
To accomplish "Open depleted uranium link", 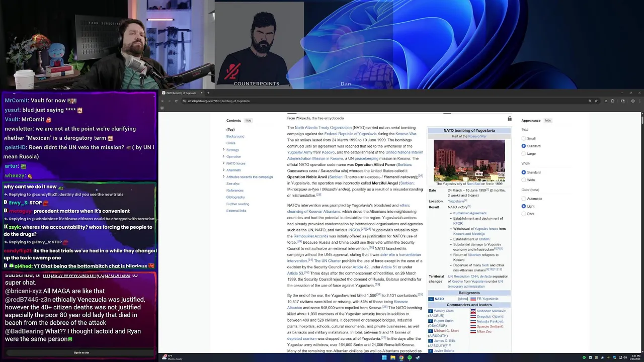I will coord(302,338).
